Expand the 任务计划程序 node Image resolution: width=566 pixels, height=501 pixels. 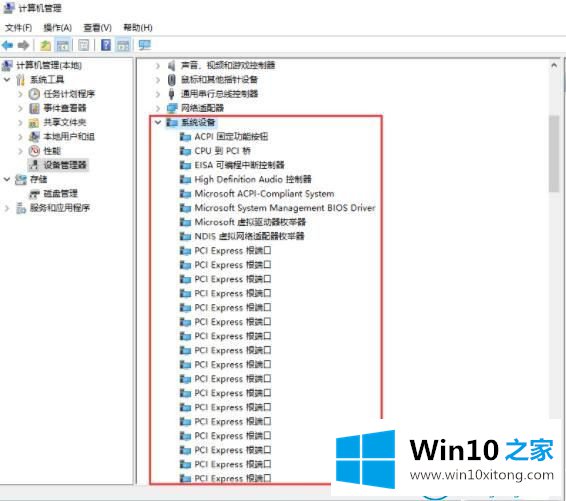[x=20, y=94]
